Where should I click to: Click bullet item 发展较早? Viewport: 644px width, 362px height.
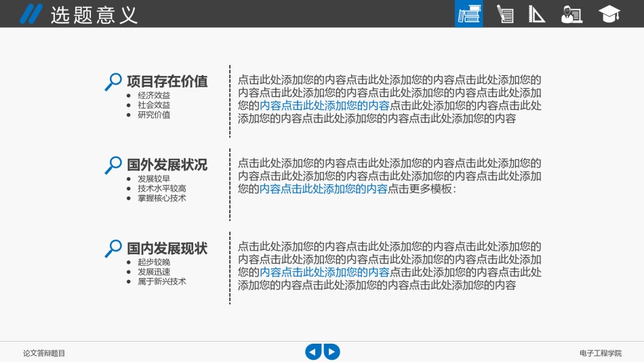point(154,179)
